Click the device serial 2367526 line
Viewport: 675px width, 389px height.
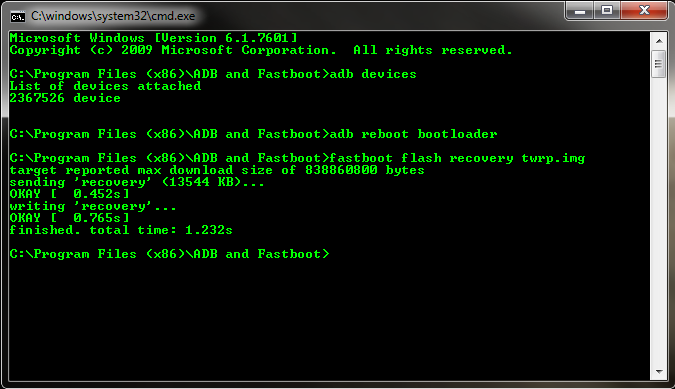(x=65, y=98)
